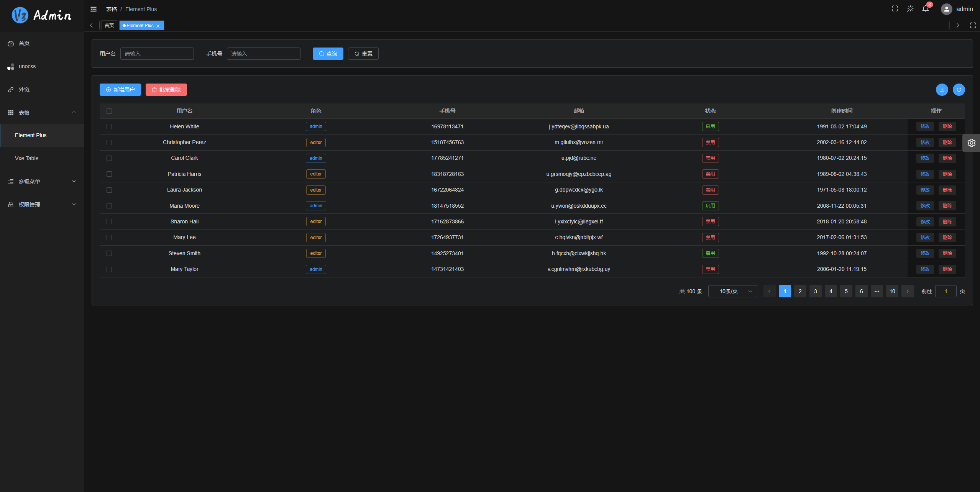
Task: Toggle the sidebar collapse hamburger icon
Action: [x=93, y=9]
